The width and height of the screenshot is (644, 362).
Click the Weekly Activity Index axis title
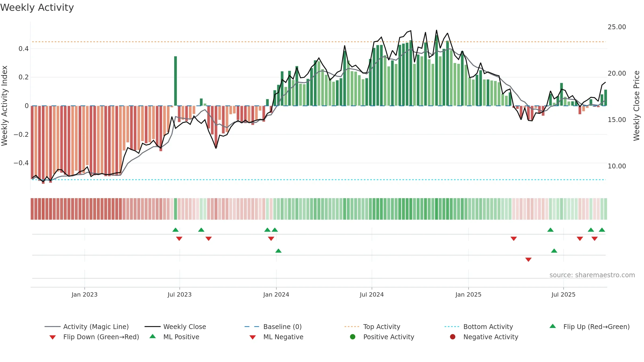4,106
